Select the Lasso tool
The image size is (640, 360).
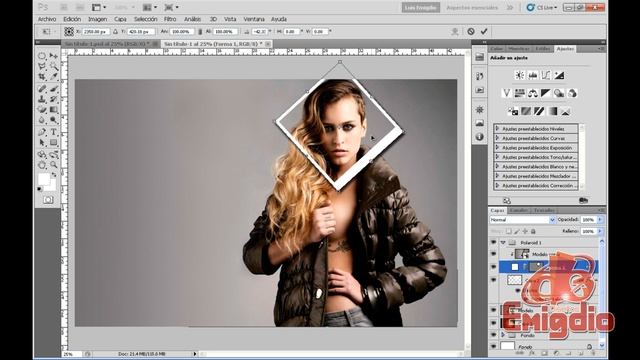pos(42,66)
